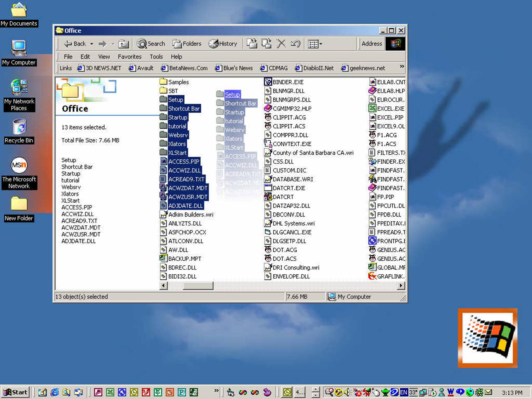
Task: Click the Forward arrow toolbar button
Action: point(102,44)
